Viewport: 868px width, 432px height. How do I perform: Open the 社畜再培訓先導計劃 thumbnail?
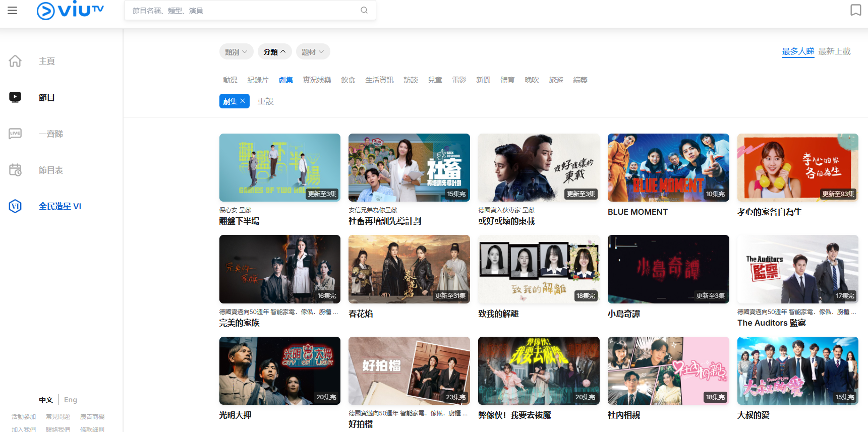coord(409,167)
